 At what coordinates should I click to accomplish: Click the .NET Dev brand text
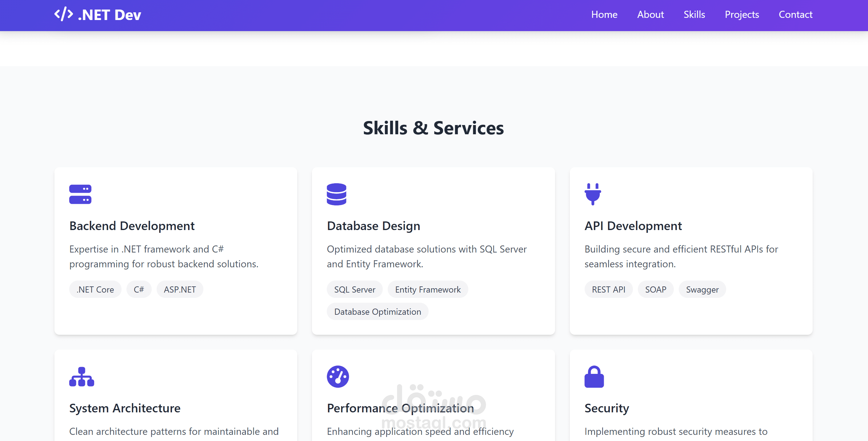110,15
